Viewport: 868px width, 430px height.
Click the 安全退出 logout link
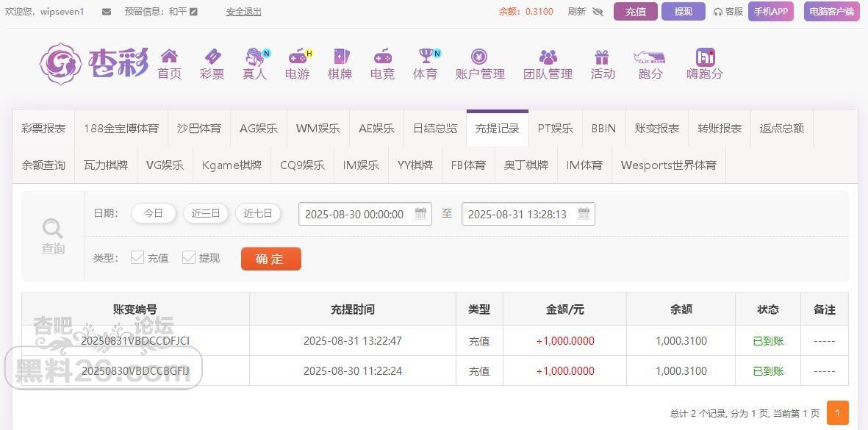click(x=243, y=12)
